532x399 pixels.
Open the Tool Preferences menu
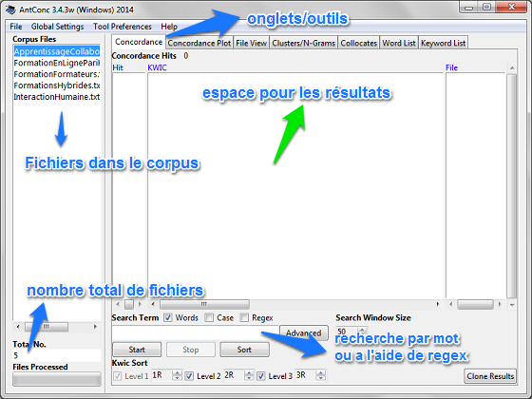click(x=123, y=27)
